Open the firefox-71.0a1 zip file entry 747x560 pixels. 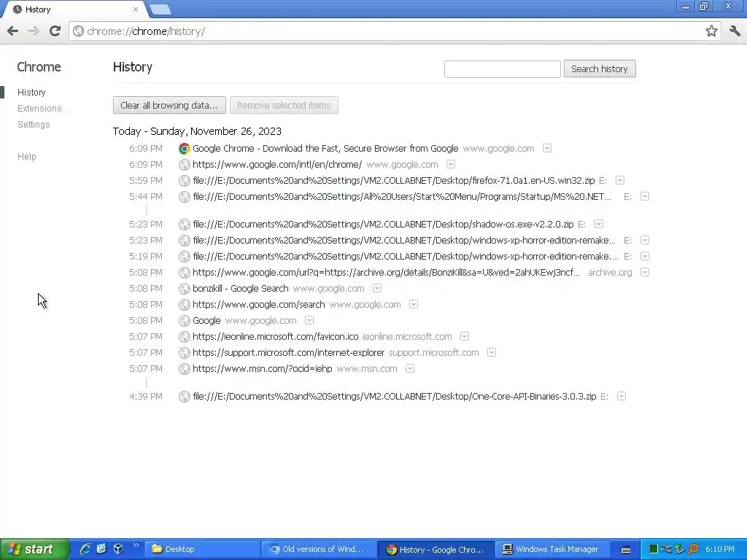point(393,181)
